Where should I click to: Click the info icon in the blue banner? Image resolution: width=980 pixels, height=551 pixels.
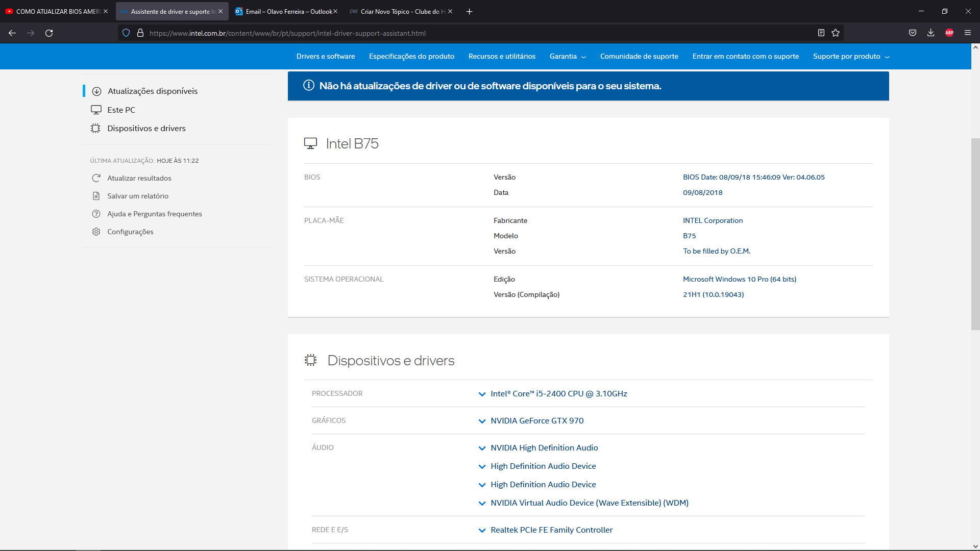coord(308,86)
